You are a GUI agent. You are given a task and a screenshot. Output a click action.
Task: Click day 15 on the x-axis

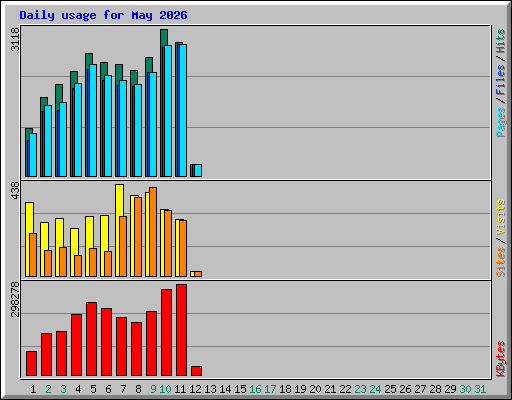tap(240, 389)
